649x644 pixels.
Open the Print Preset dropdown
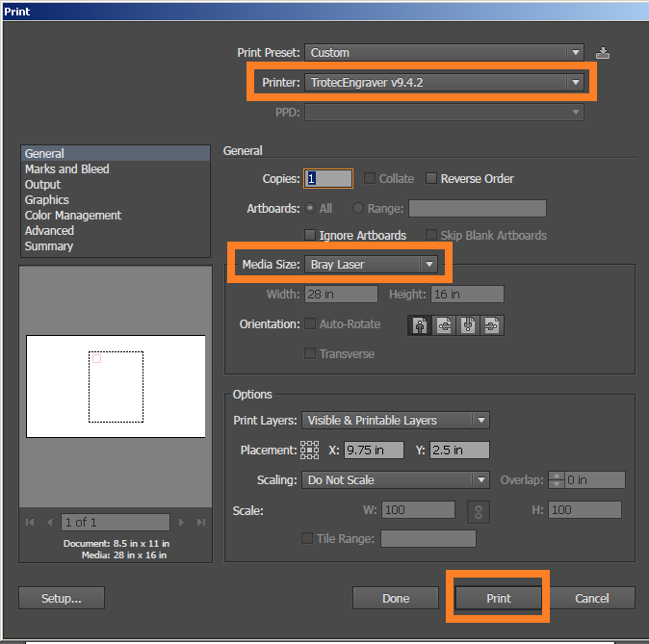(444, 53)
